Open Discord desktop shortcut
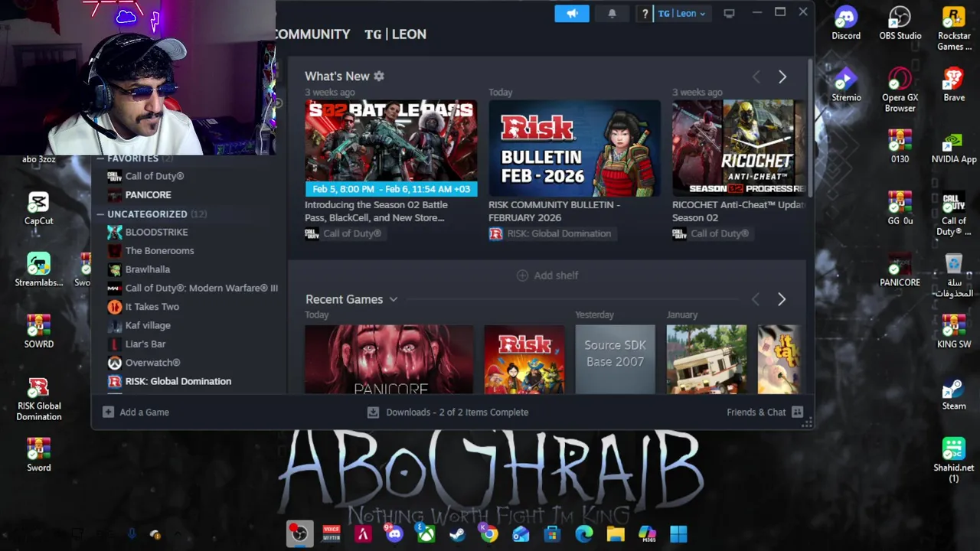The image size is (980, 551). point(846,23)
